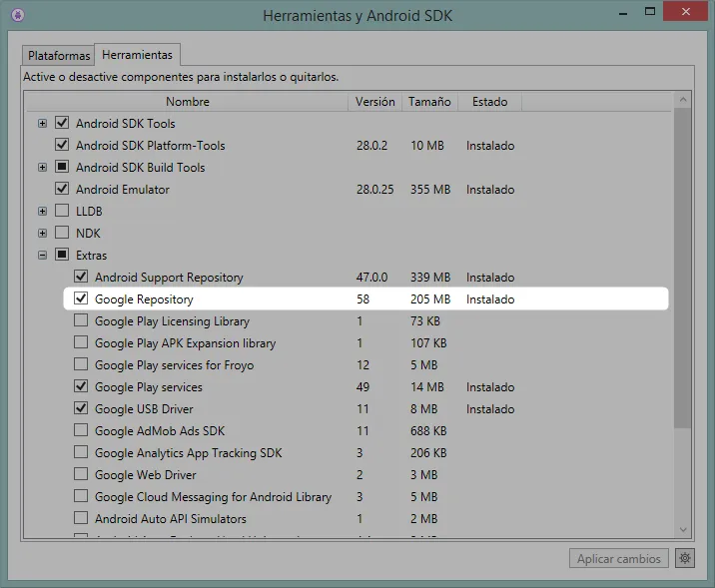Select the Google Repository row label
Screen dimensions: 715x588
point(144,299)
